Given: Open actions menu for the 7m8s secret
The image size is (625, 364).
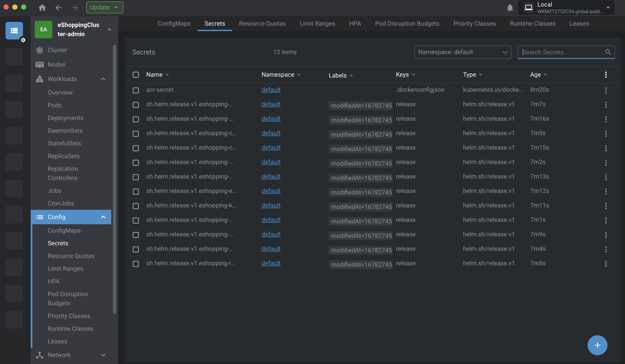Looking at the screenshot, I should point(606,264).
